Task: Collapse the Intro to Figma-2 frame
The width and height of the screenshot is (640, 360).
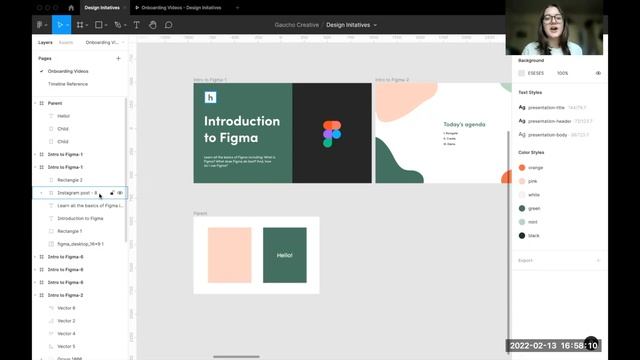Action: pos(35,295)
